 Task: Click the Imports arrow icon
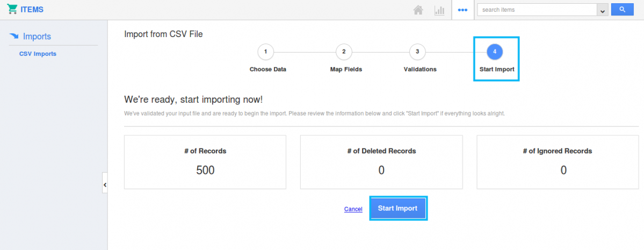(15, 37)
